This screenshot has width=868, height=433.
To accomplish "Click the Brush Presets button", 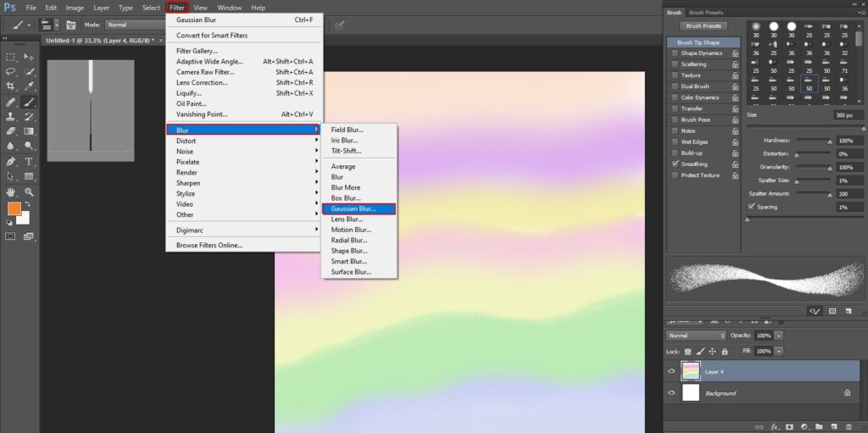I will pos(704,26).
